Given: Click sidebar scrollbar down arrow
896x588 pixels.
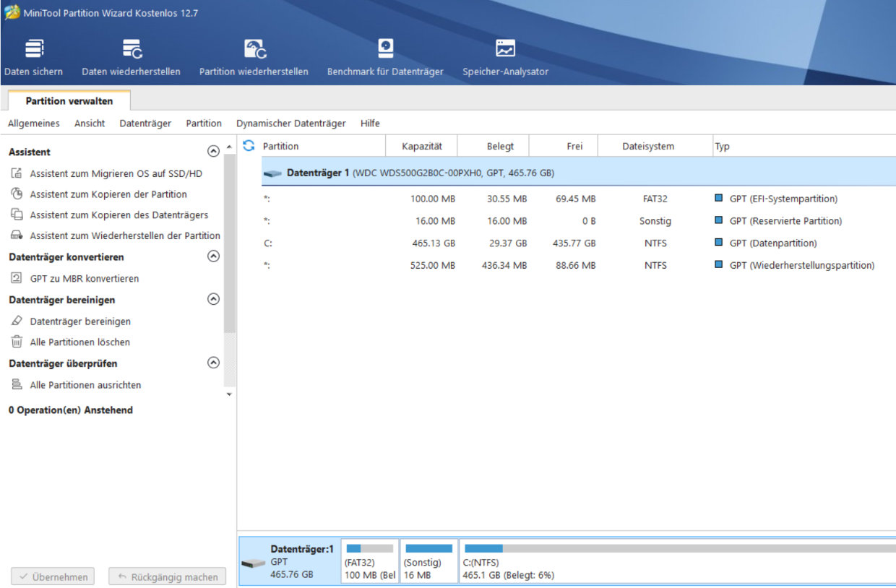Looking at the screenshot, I should coord(230,394).
